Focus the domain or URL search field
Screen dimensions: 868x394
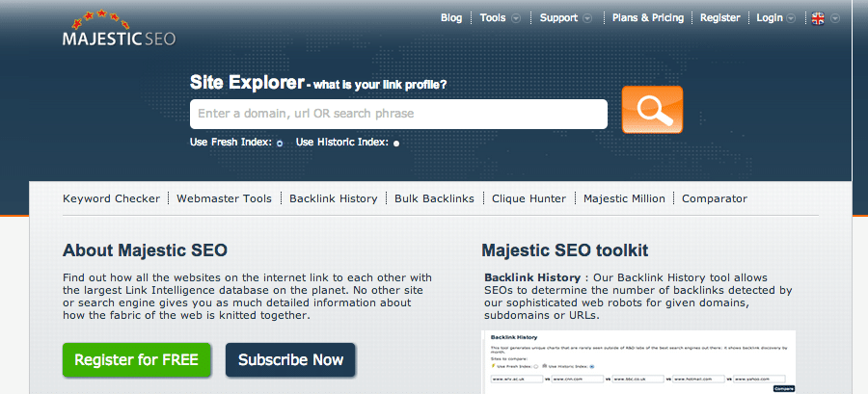(398, 114)
